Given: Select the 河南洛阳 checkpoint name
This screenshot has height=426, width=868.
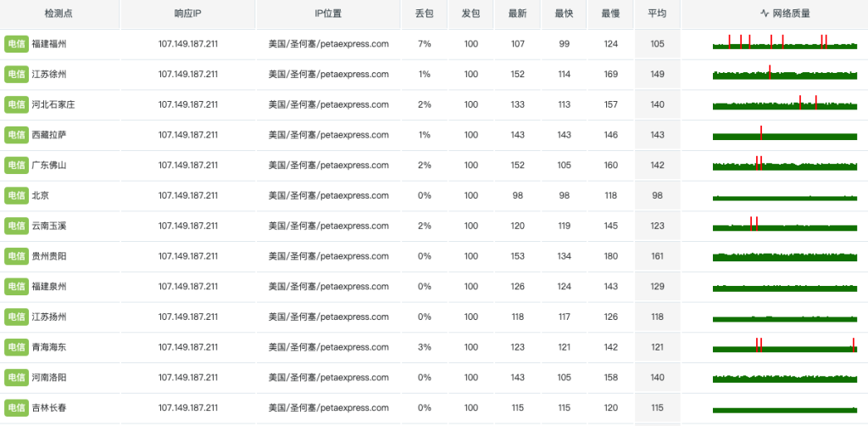Looking at the screenshot, I should (x=48, y=378).
